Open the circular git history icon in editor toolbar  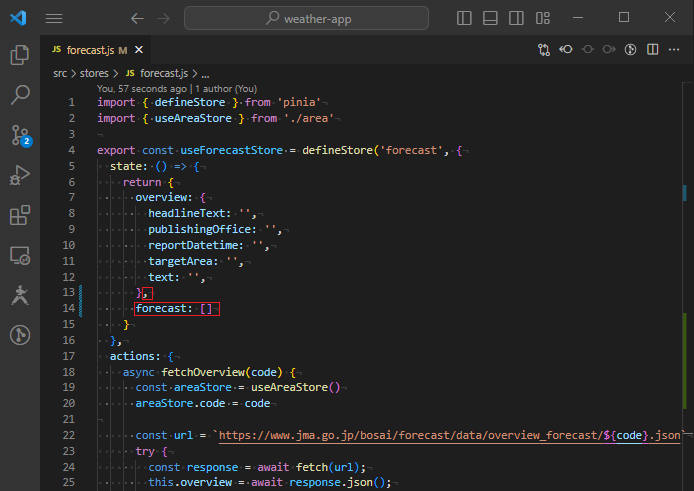pyautogui.click(x=630, y=50)
